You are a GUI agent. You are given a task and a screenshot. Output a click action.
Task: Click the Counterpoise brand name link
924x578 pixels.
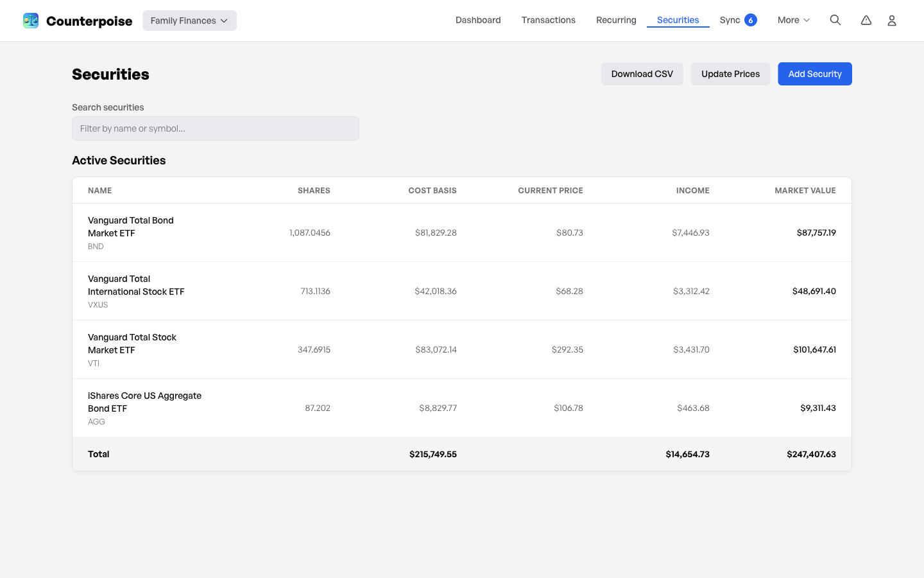click(x=89, y=21)
